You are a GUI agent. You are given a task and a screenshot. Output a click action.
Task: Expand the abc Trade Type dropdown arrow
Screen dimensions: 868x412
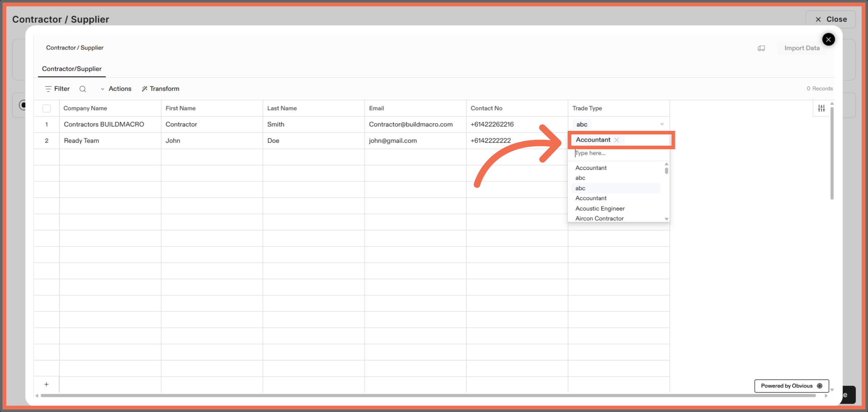[662, 124]
